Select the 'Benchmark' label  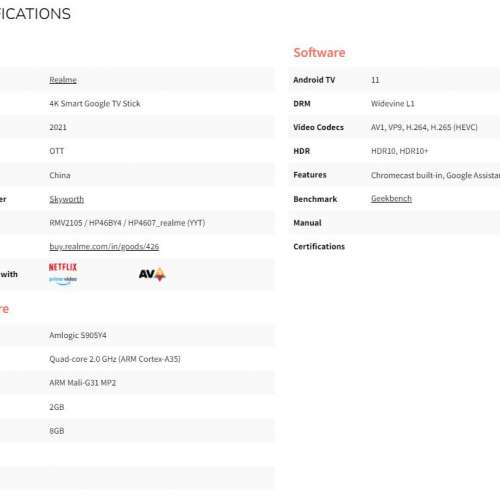[315, 199]
